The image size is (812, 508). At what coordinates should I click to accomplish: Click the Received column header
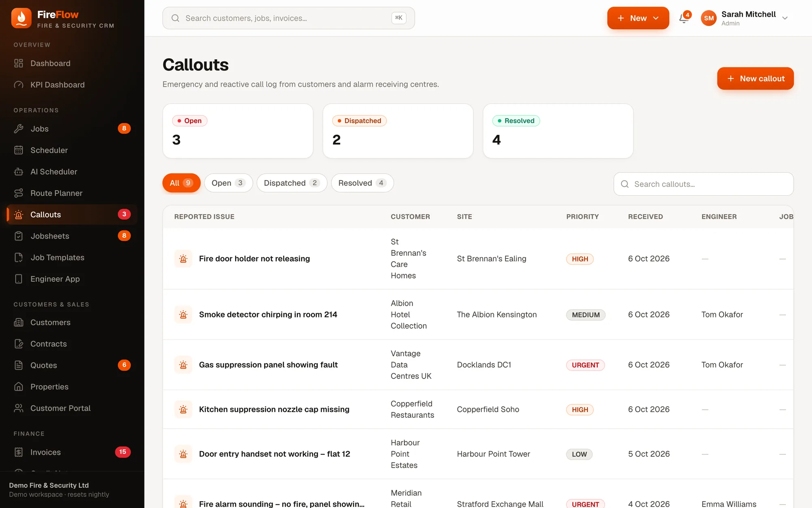click(x=646, y=217)
